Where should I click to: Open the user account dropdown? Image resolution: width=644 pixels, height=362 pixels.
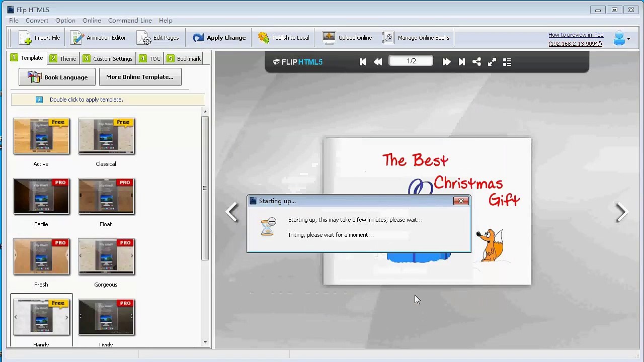[622, 38]
